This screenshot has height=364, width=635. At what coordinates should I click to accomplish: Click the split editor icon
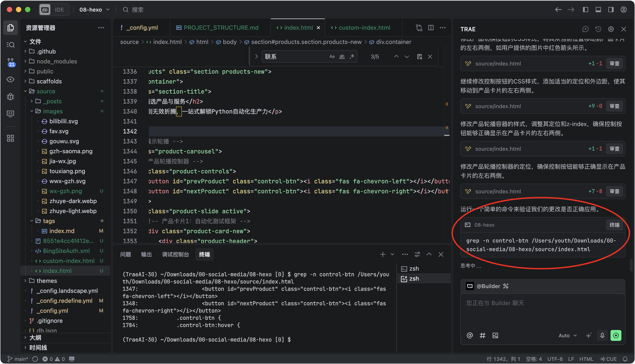point(431,27)
